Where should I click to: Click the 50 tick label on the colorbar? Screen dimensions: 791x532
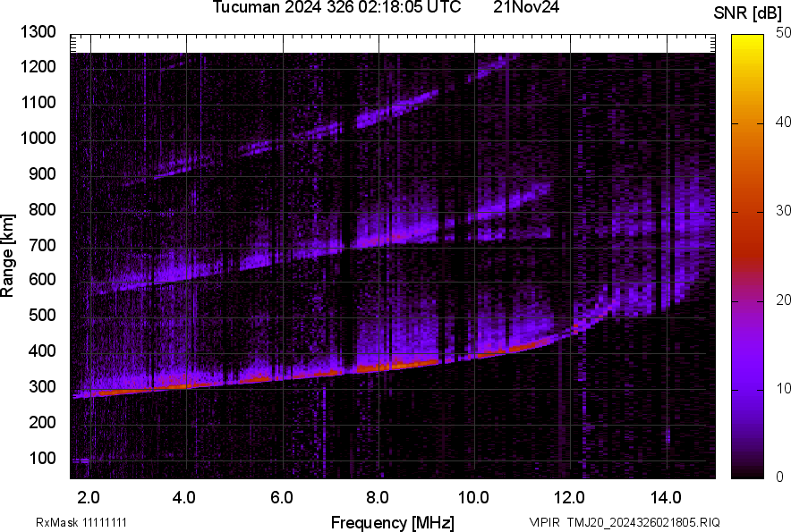pos(783,33)
